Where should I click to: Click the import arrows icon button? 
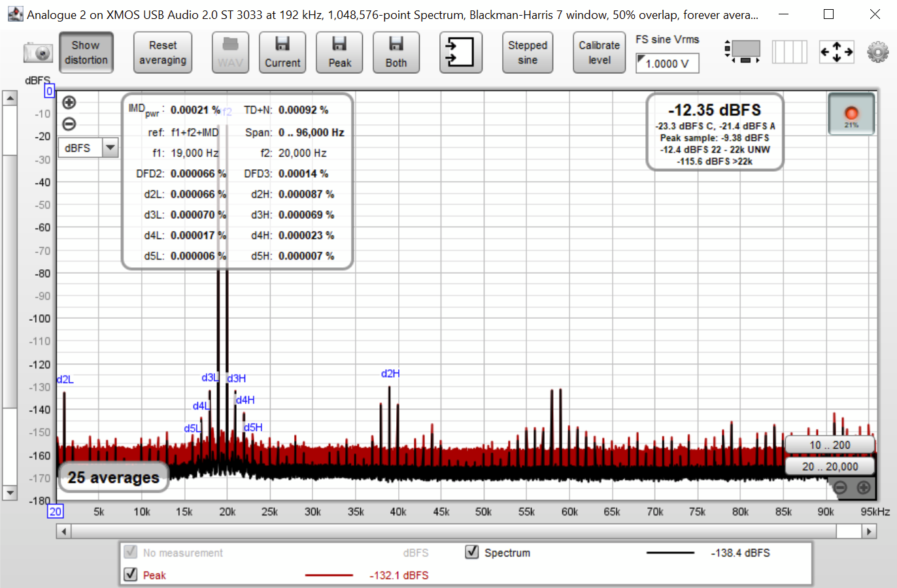(461, 52)
